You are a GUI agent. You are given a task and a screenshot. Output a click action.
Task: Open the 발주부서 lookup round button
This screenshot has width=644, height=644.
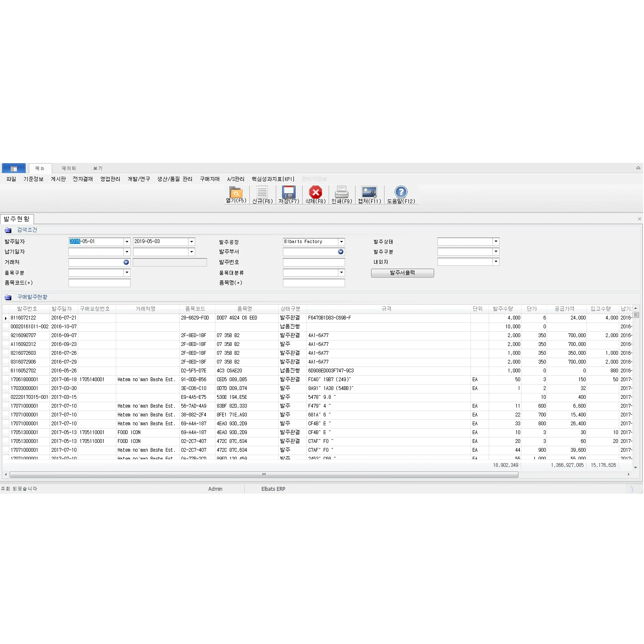[340, 252]
